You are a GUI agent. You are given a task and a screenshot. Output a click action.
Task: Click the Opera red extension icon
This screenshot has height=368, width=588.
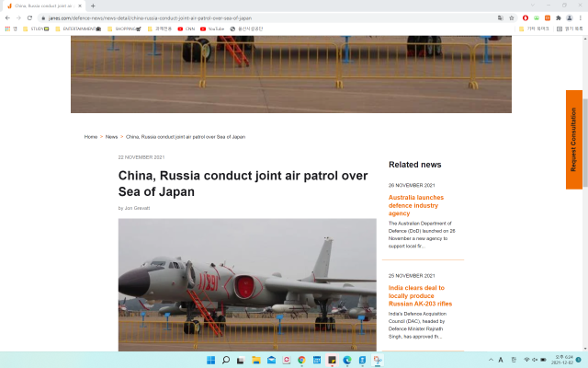[526, 17]
